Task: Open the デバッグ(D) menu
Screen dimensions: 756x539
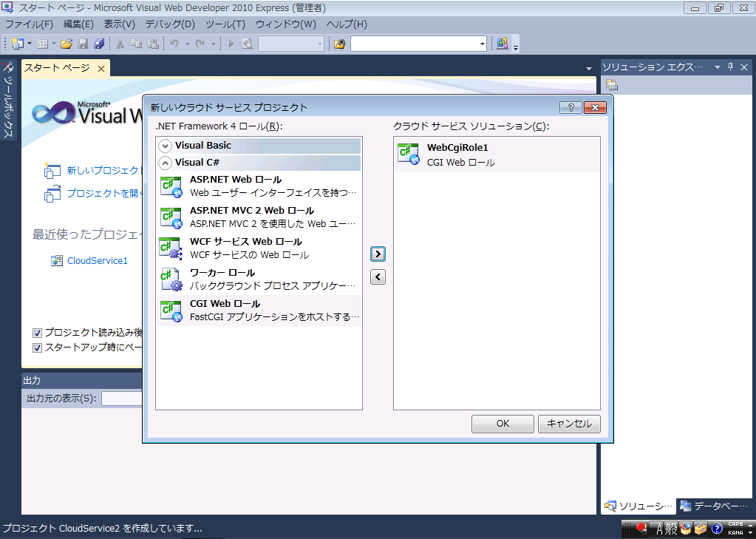Action: [170, 24]
